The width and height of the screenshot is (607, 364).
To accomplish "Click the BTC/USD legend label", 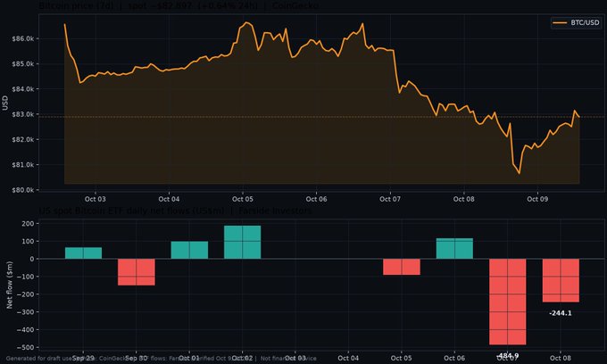I will point(585,23).
